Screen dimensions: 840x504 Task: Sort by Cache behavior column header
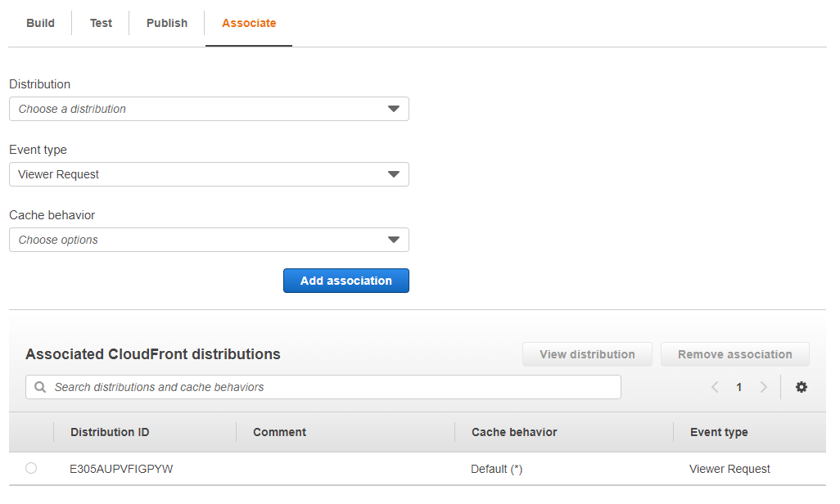click(514, 432)
